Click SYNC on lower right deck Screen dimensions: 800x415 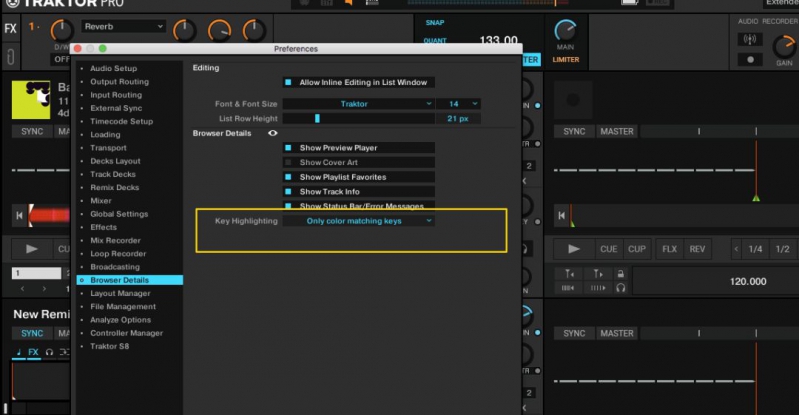point(574,333)
